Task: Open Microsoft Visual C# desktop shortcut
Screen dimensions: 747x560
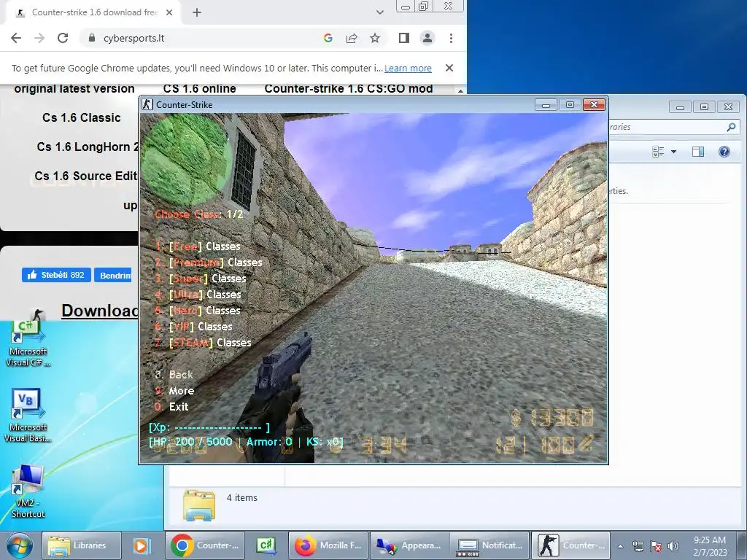Action: coord(28,344)
